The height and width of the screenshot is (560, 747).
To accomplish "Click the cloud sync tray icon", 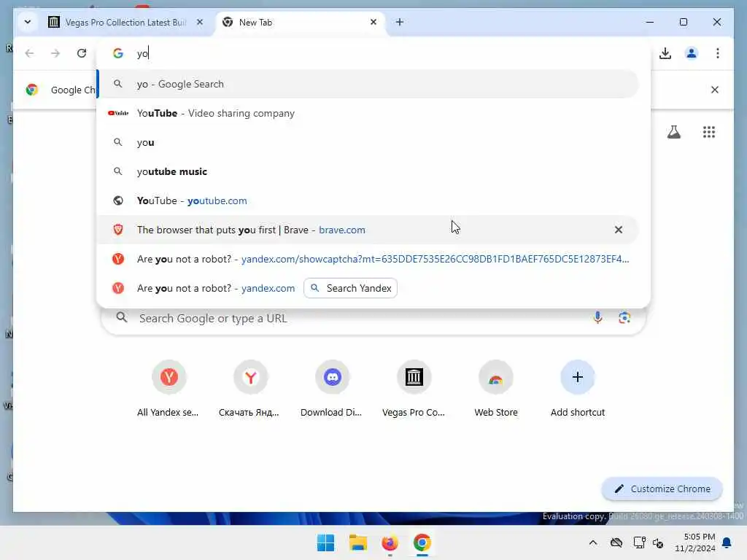I will point(616,542).
